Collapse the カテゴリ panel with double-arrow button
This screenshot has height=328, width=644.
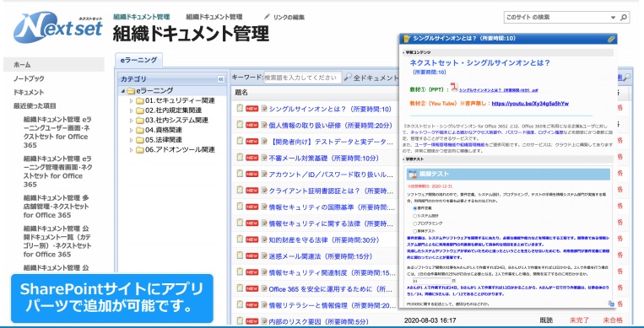(x=221, y=78)
